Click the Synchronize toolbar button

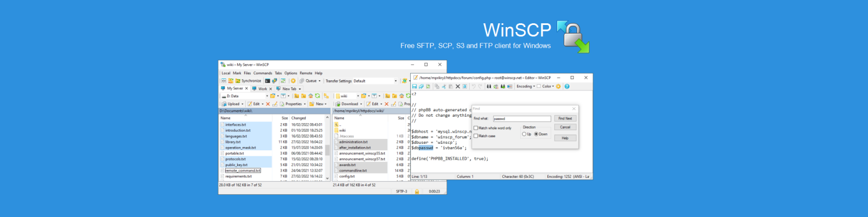point(248,81)
